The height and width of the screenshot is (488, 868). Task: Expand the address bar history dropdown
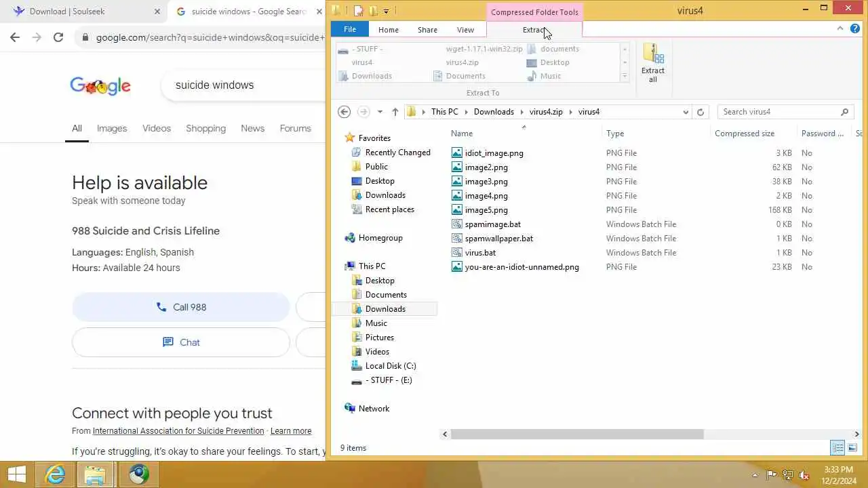click(x=686, y=112)
